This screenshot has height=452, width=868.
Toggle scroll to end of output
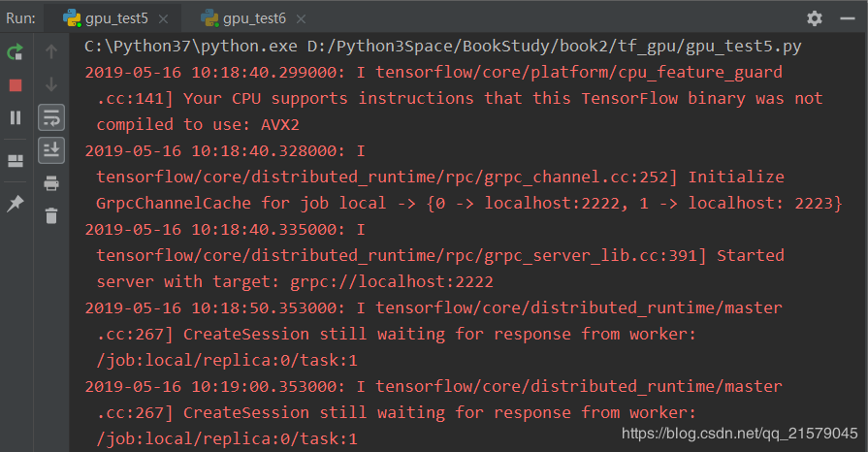pyautogui.click(x=51, y=150)
